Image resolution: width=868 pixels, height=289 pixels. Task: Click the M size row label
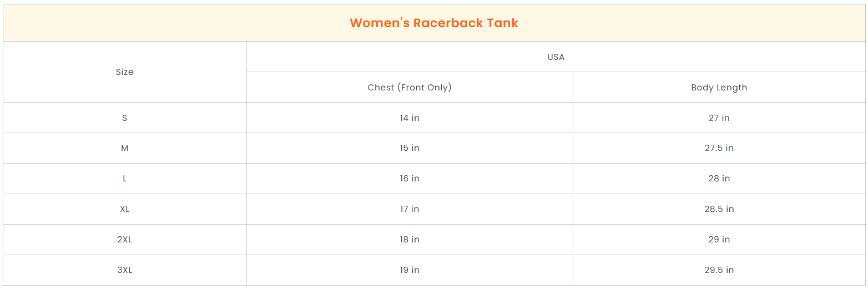[x=125, y=148]
